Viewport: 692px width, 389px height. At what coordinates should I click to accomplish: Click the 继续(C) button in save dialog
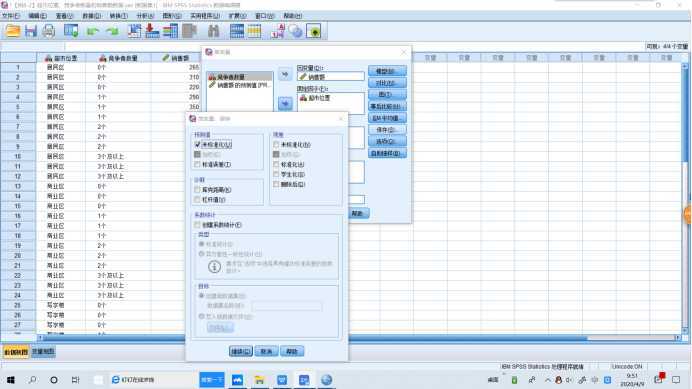[x=241, y=351]
